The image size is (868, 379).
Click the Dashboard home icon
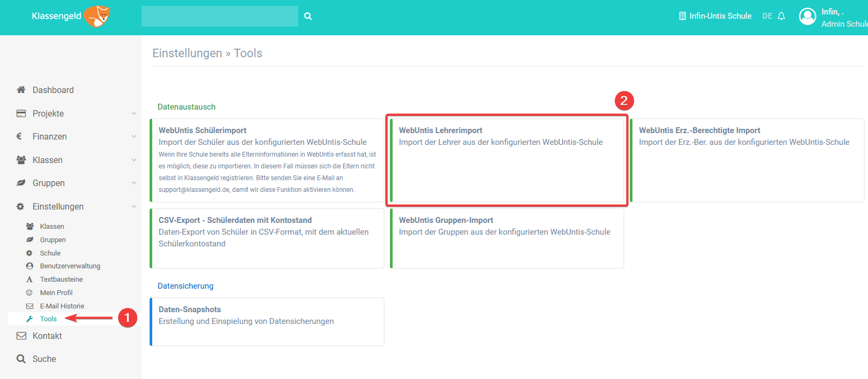click(x=21, y=90)
